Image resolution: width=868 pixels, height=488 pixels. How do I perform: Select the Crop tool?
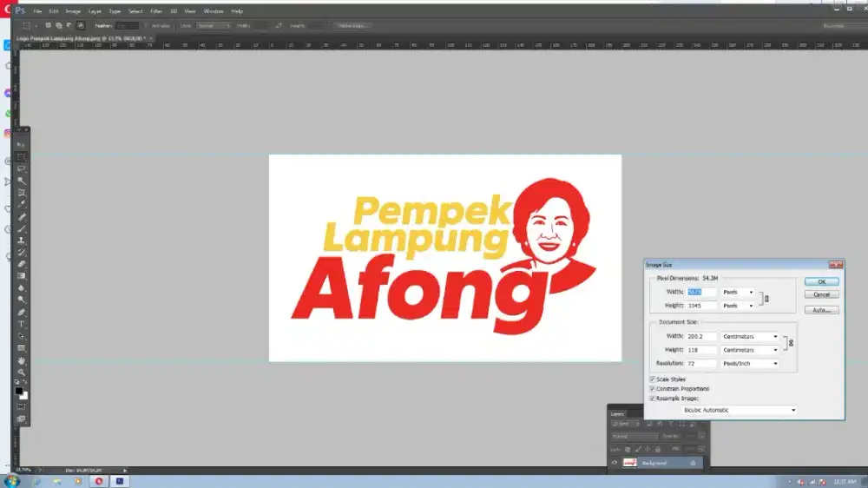tap(21, 193)
